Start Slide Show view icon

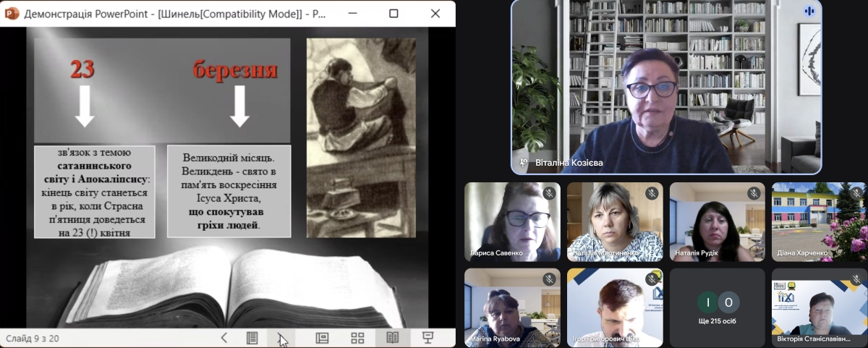point(427,338)
